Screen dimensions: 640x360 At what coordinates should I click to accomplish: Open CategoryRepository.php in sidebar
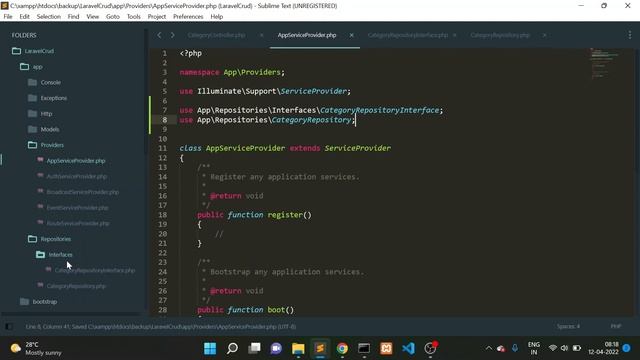click(76, 286)
